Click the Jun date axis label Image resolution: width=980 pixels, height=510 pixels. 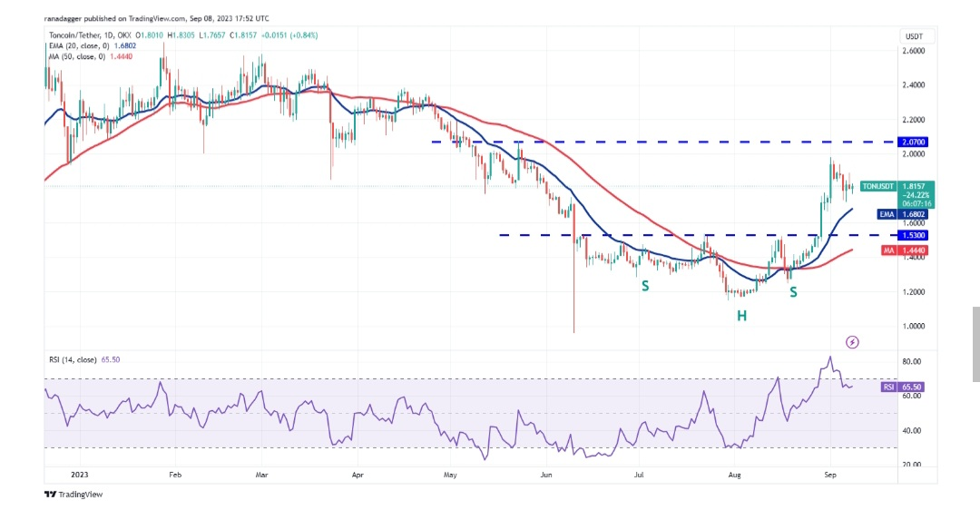pos(546,475)
